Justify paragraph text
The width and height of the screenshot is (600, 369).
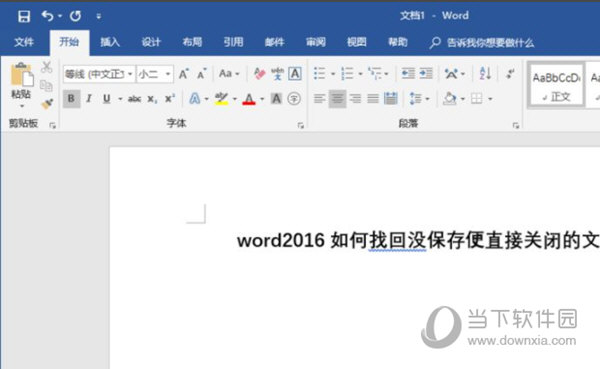click(373, 99)
